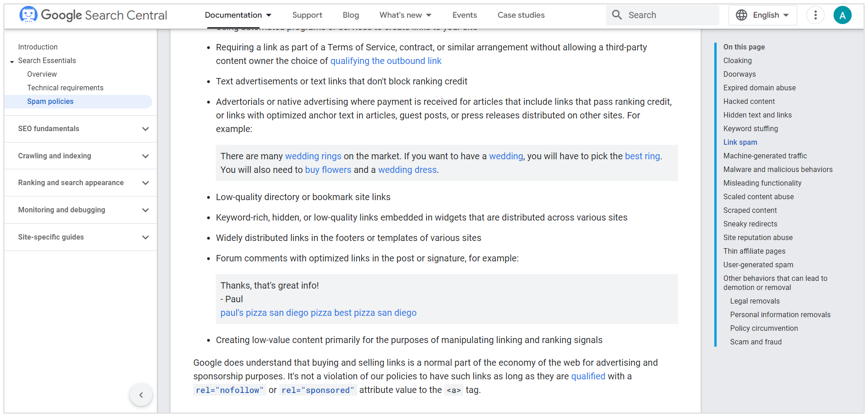Click the Google Search Central mascot logo
This screenshot has width=868, height=417.
[x=28, y=15]
